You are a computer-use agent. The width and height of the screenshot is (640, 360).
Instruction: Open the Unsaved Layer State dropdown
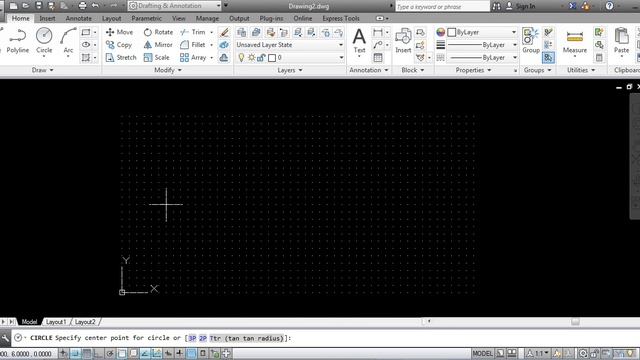(x=289, y=45)
